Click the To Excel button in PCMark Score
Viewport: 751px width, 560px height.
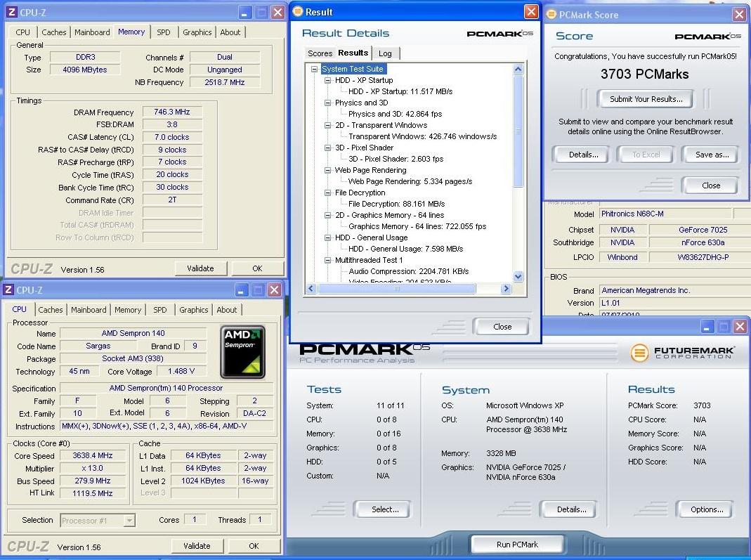click(x=646, y=155)
